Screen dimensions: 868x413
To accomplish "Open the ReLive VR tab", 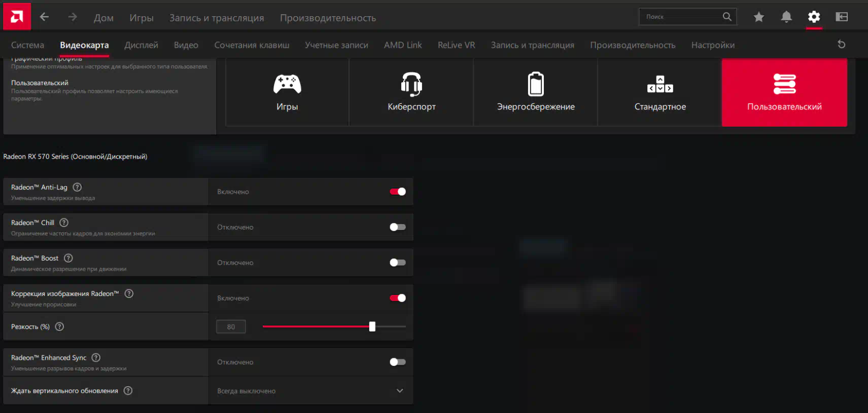I will pos(456,45).
